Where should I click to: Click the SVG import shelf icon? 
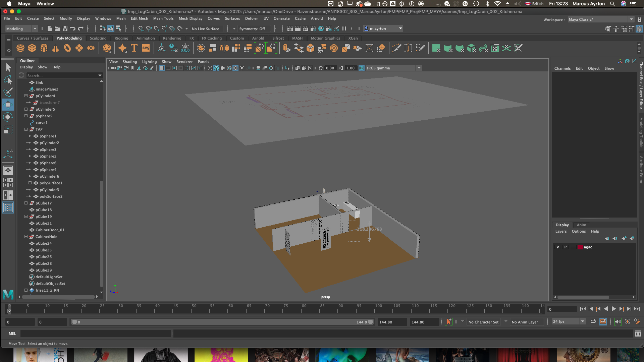pyautogui.click(x=146, y=48)
